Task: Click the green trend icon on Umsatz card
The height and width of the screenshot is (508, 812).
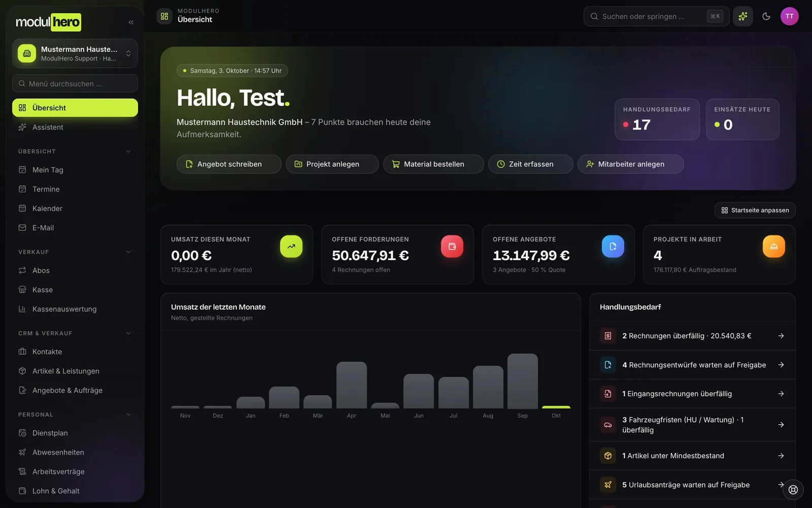Action: (x=291, y=246)
